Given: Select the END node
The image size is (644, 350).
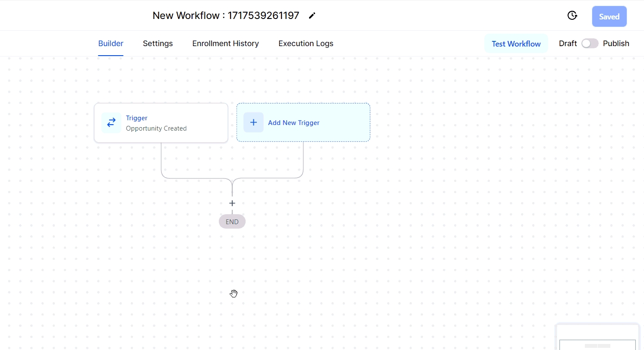Looking at the screenshot, I should tap(232, 222).
